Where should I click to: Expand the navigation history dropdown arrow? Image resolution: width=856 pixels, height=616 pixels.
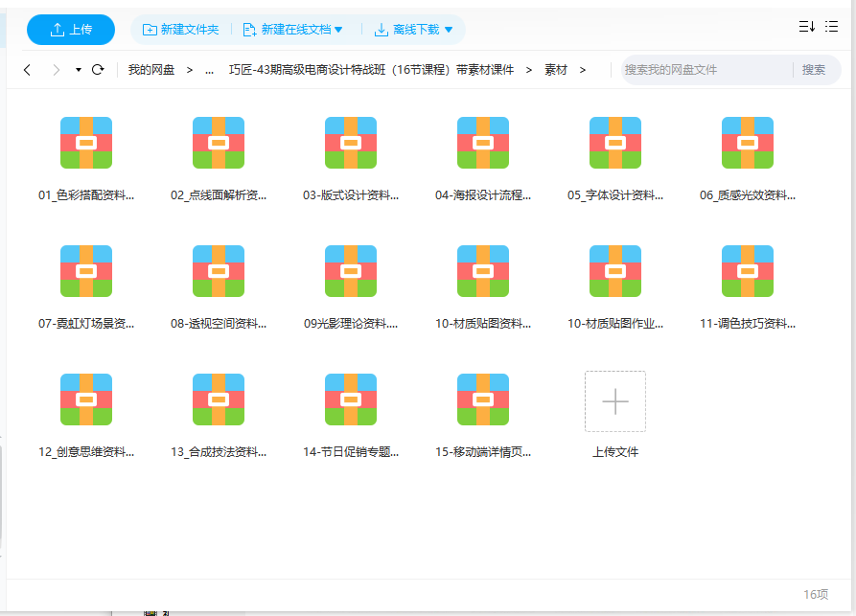pos(79,70)
